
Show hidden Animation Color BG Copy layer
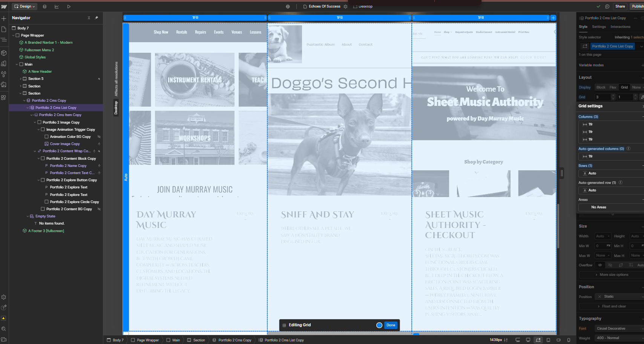click(99, 137)
